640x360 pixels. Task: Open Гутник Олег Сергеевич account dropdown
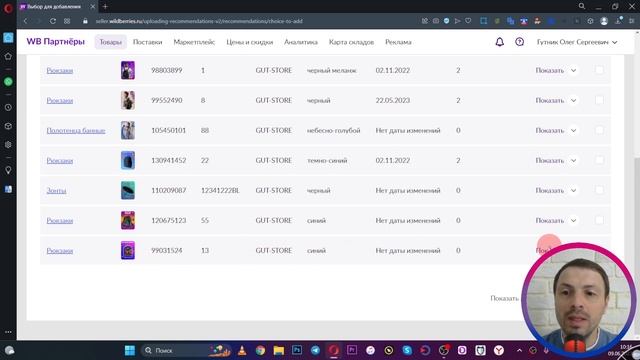[577, 42]
